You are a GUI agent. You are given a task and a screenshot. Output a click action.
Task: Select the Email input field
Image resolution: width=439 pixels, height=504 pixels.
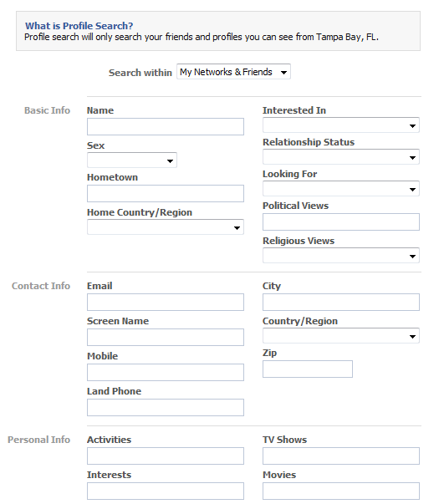coord(166,302)
